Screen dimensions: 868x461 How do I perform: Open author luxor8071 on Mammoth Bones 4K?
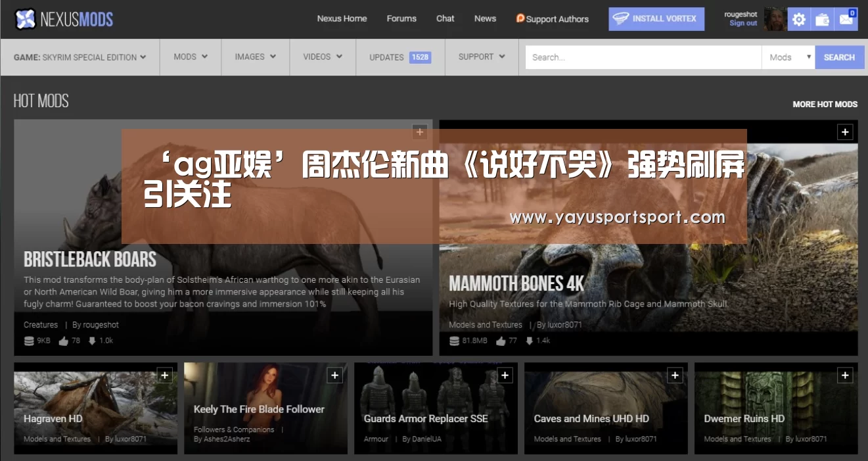(564, 325)
